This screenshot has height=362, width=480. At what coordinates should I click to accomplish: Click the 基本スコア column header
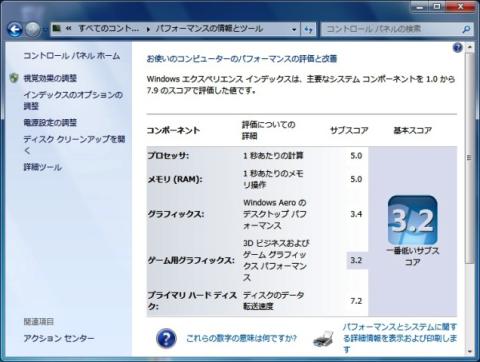point(413,130)
